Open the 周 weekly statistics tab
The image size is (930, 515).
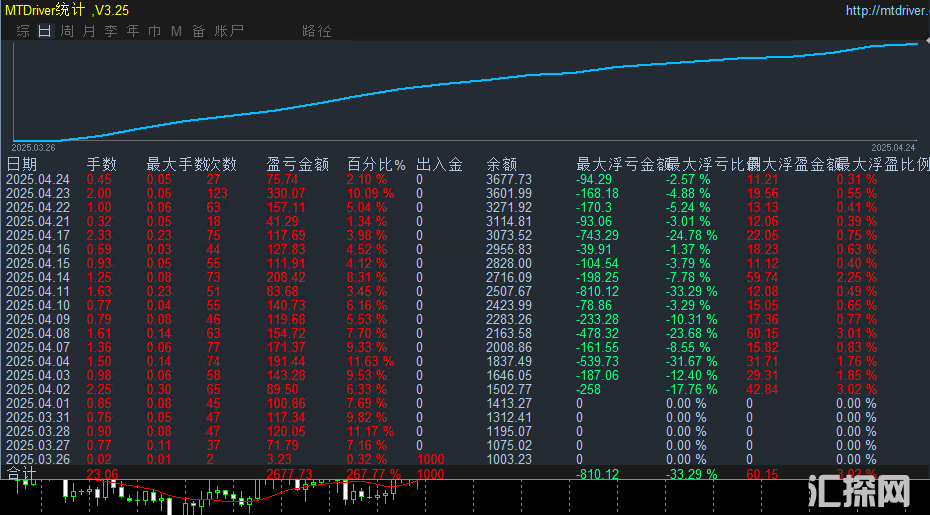click(66, 31)
